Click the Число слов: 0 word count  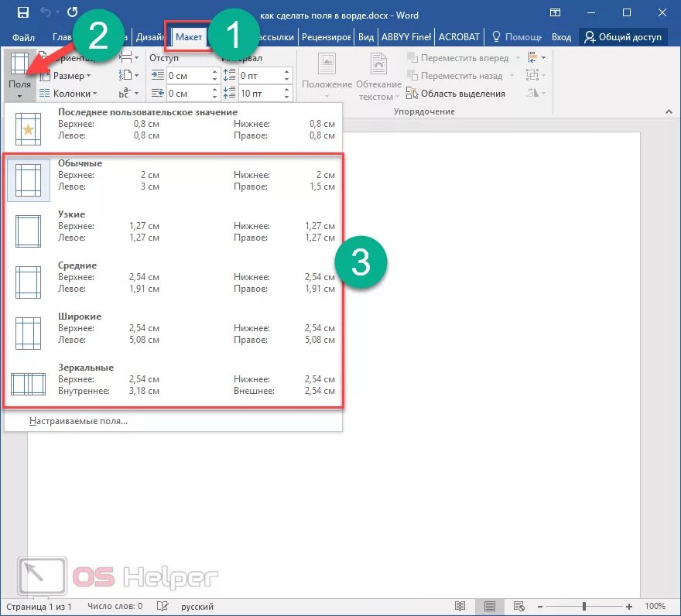point(115,606)
